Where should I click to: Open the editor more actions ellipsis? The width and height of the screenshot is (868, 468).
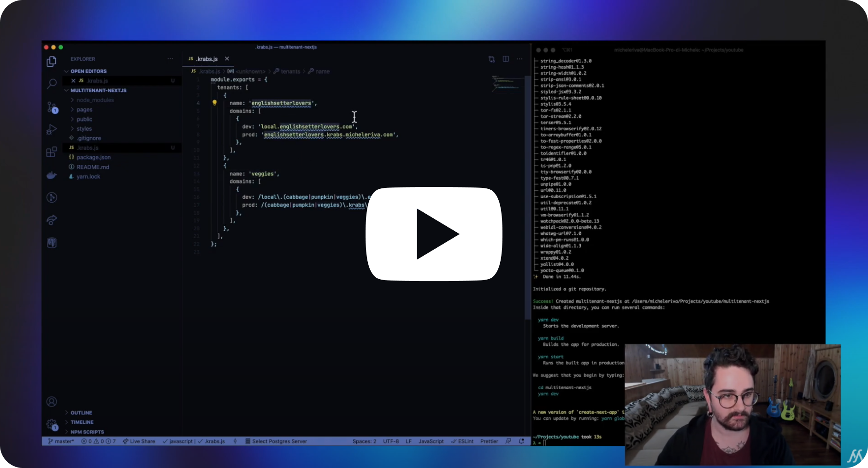520,59
